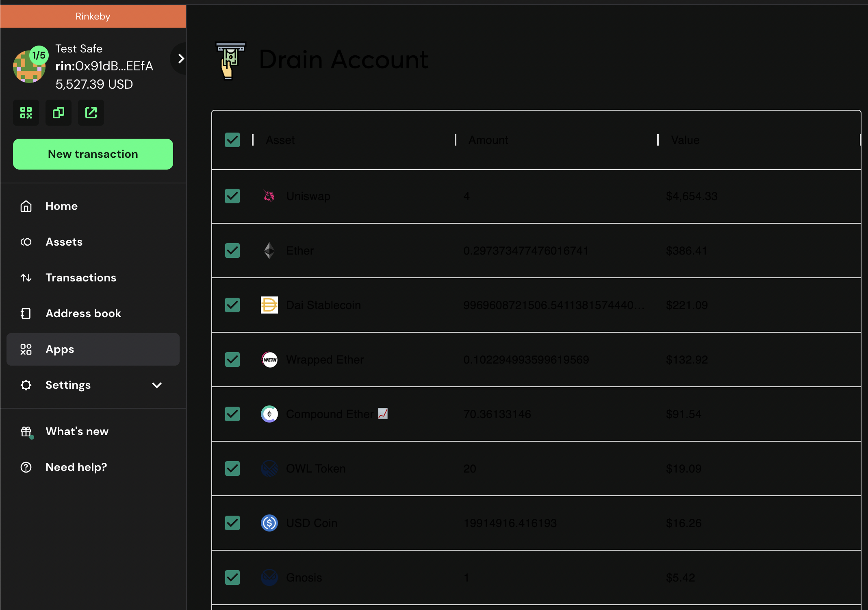Screen dimensions: 868x610
Task: Click the Rinkeby network banner
Action: tap(93, 16)
